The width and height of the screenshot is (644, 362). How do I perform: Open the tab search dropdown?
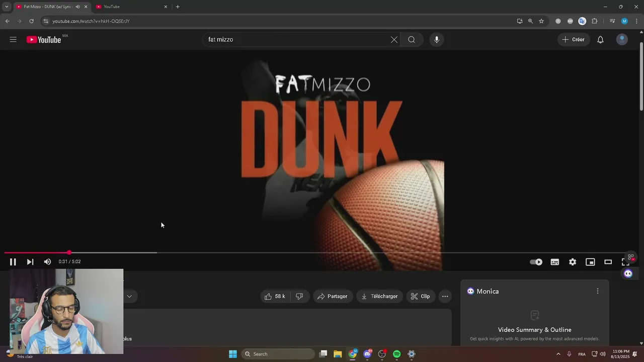[x=6, y=7]
